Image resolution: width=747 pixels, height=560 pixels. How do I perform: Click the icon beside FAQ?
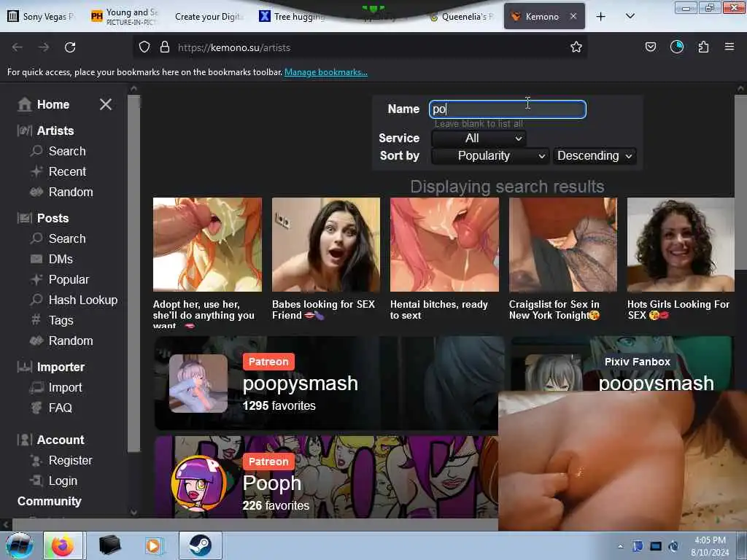(36, 408)
